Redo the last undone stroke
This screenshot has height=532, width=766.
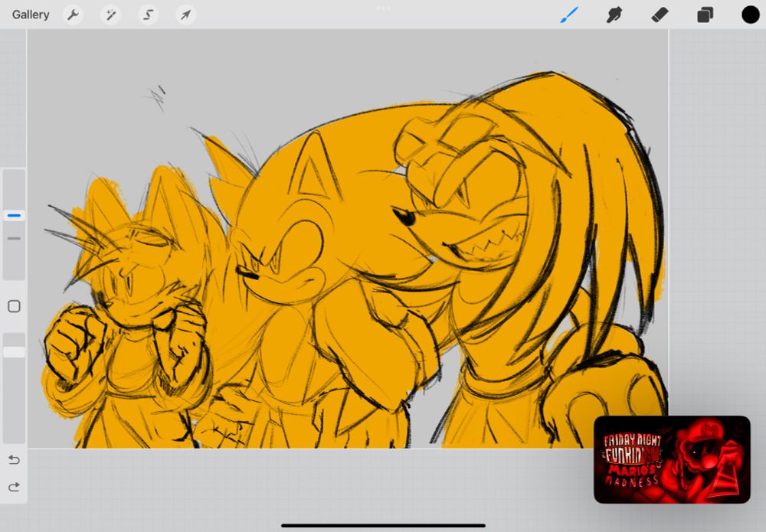14,487
